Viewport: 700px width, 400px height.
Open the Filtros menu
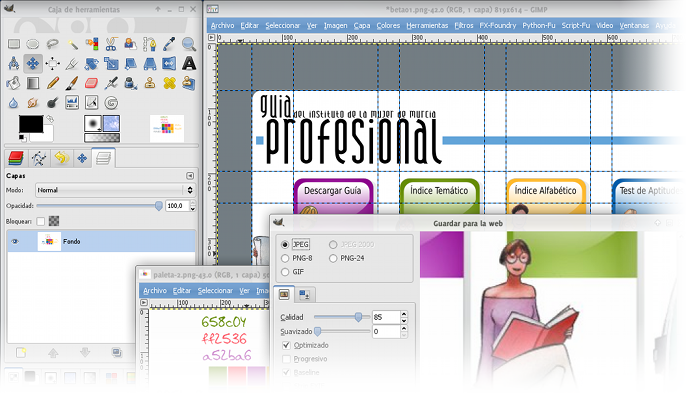(464, 26)
